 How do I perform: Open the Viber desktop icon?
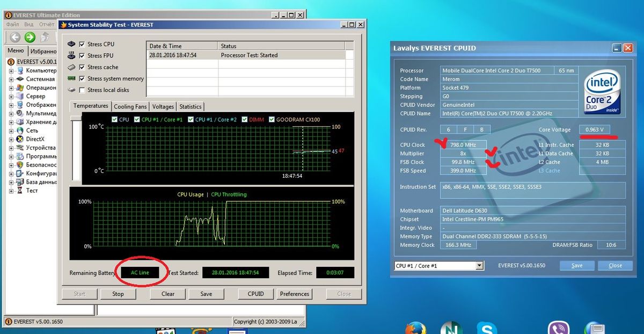558,328
